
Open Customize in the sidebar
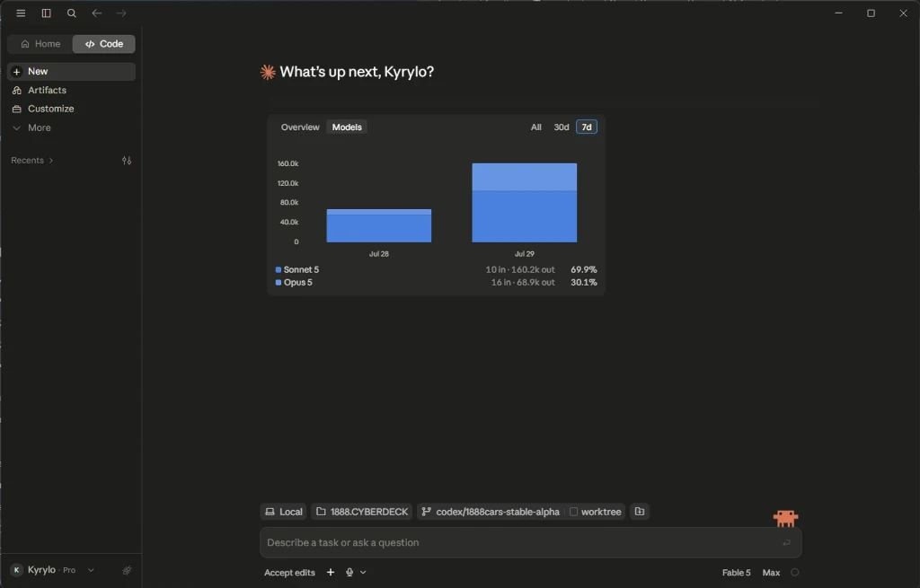[72, 109]
